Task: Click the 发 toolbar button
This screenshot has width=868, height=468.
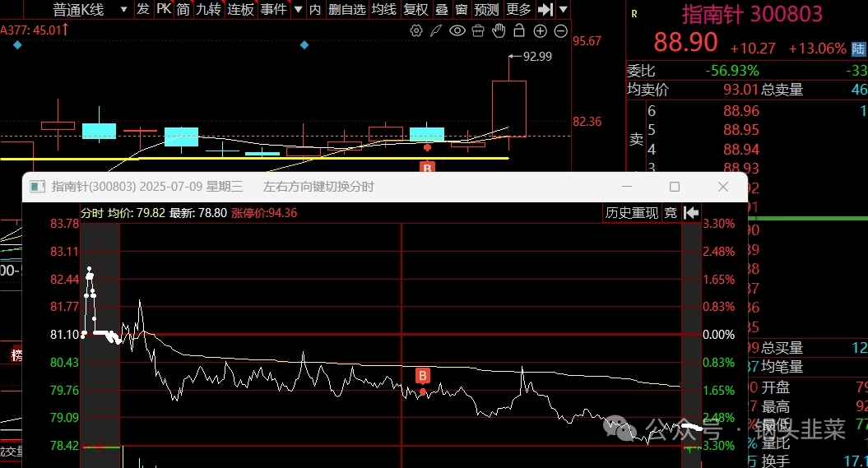Action: click(x=143, y=9)
